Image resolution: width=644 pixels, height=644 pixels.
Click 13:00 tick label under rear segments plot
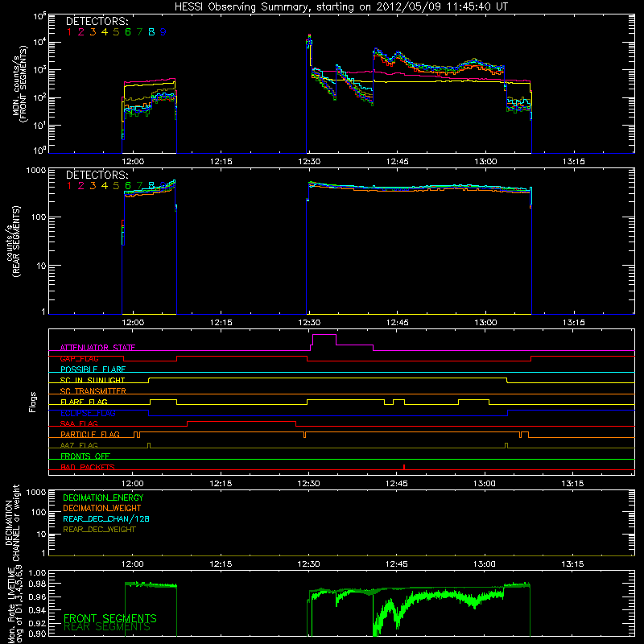485,323
